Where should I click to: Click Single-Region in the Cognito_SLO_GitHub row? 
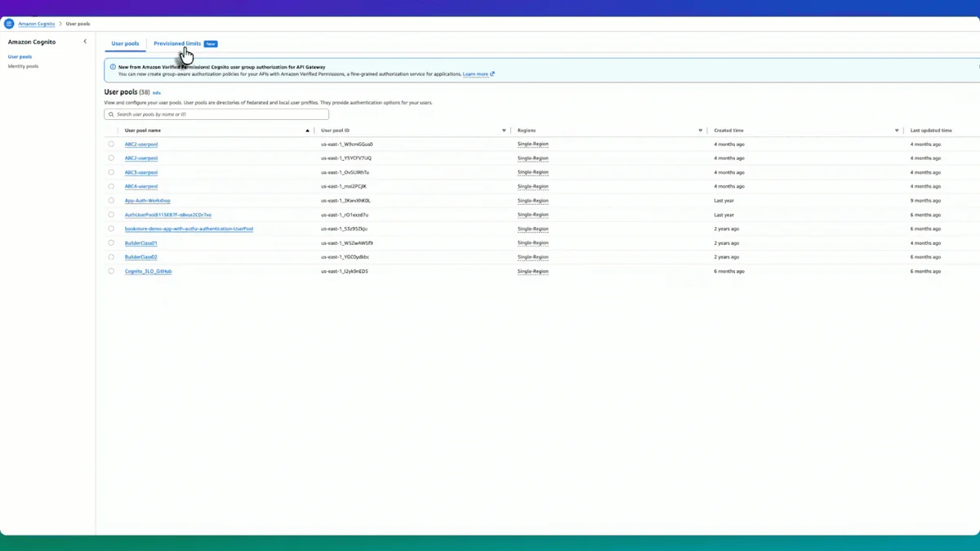533,271
